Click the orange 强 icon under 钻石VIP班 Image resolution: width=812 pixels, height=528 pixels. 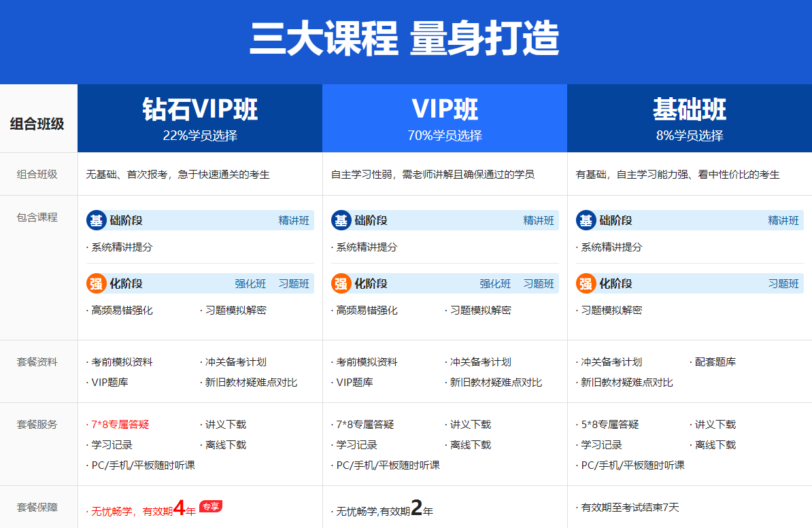[x=97, y=283]
